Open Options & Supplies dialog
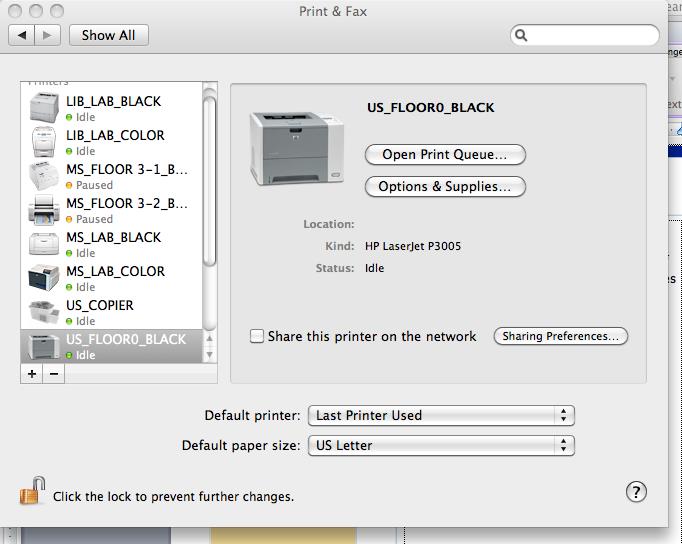This screenshot has width=682, height=544. (445, 187)
